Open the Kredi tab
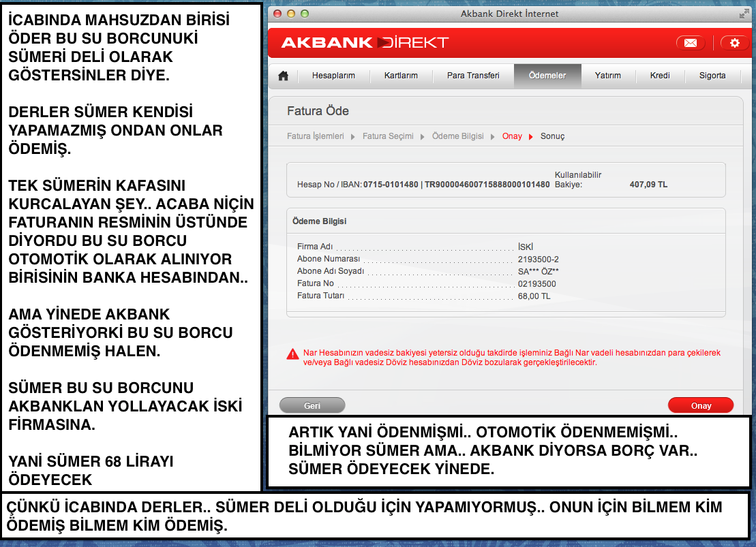The image size is (756, 547). point(660,76)
